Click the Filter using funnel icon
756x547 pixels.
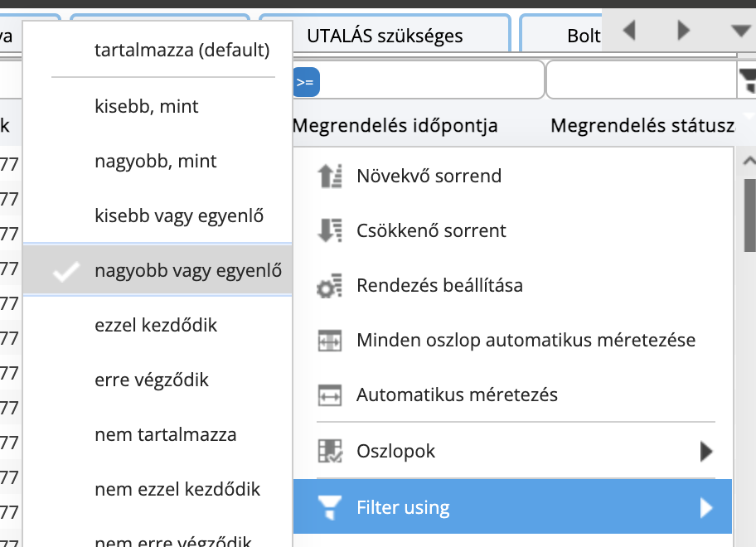pos(330,507)
